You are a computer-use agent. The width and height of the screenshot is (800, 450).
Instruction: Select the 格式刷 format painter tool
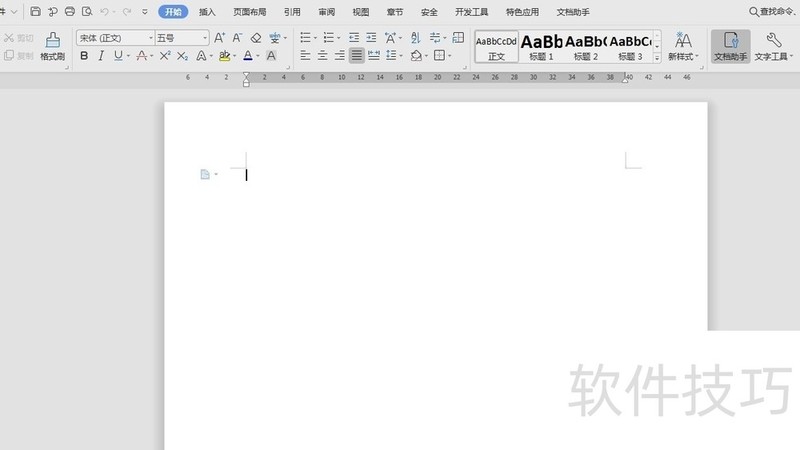53,46
